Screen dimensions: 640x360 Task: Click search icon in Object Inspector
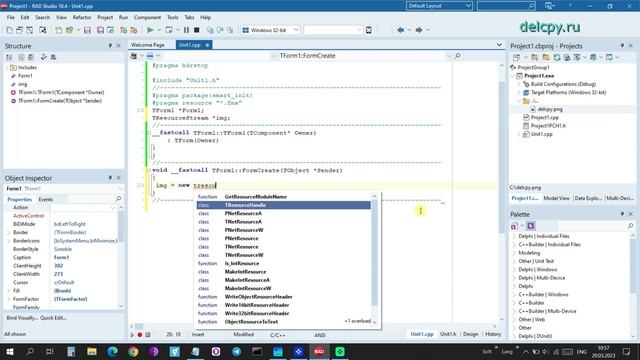tap(118, 199)
